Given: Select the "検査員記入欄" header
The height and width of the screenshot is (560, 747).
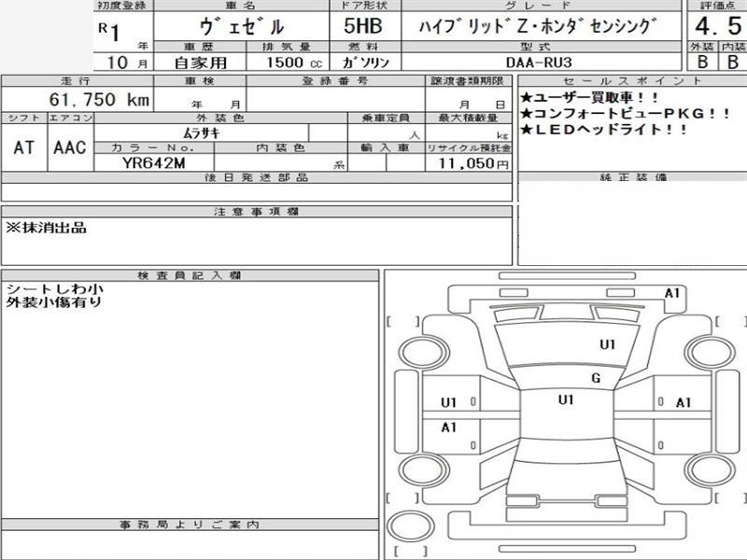Looking at the screenshot, I should pos(190,275).
